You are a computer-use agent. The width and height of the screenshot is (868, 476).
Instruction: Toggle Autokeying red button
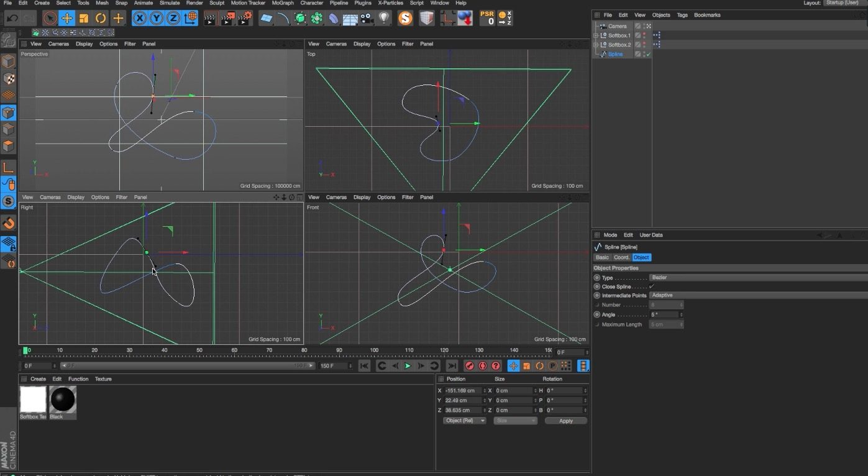click(483, 366)
